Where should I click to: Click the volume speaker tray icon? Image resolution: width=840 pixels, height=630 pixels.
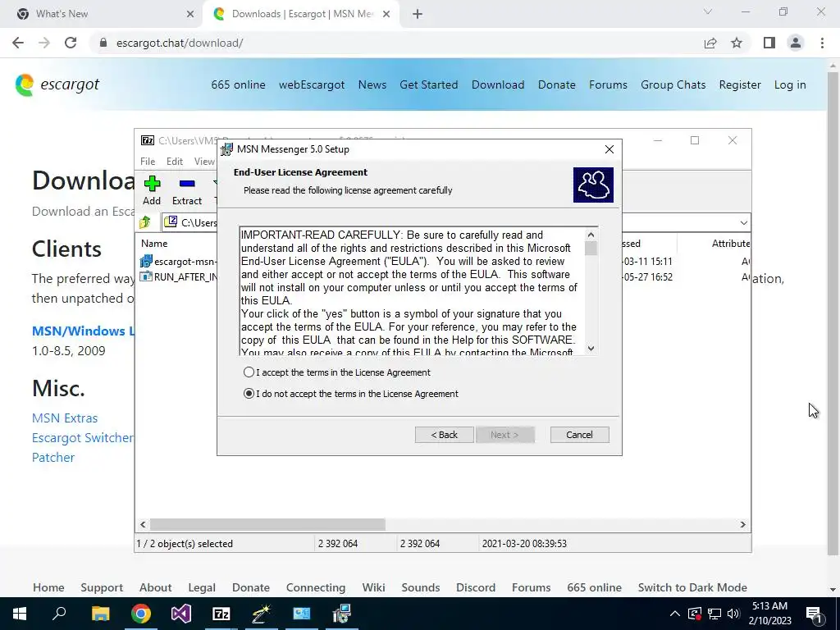[733, 614]
